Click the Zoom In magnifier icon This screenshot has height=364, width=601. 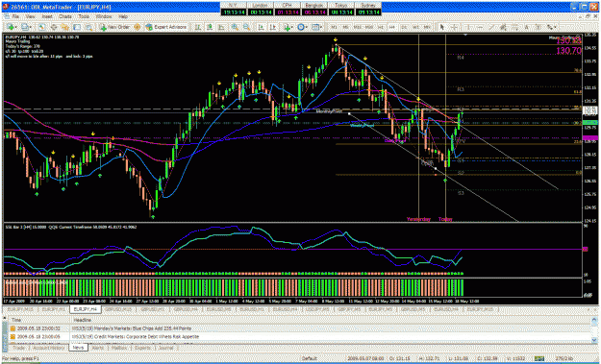point(235,27)
